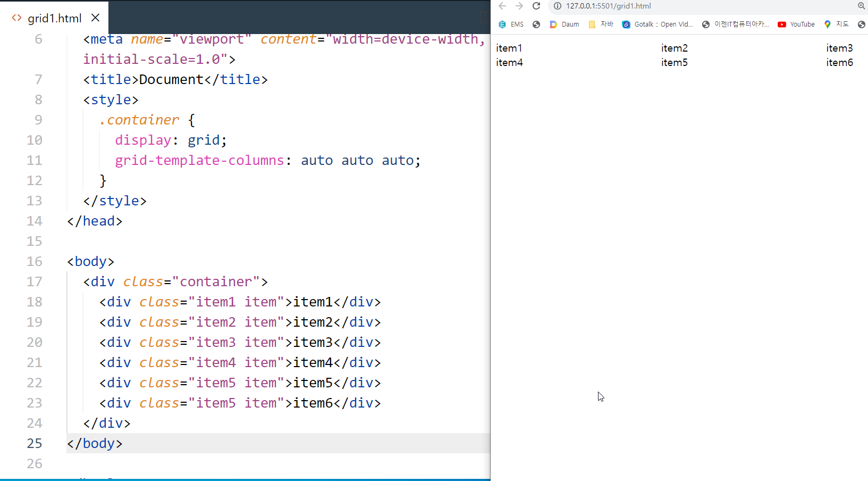Click item3 text in the browser page
The width and height of the screenshot is (868, 481).
point(840,48)
